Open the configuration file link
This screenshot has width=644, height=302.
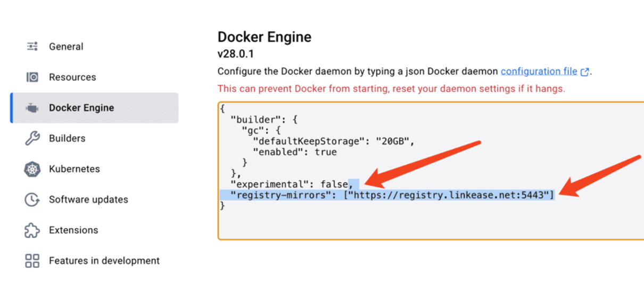coord(539,71)
